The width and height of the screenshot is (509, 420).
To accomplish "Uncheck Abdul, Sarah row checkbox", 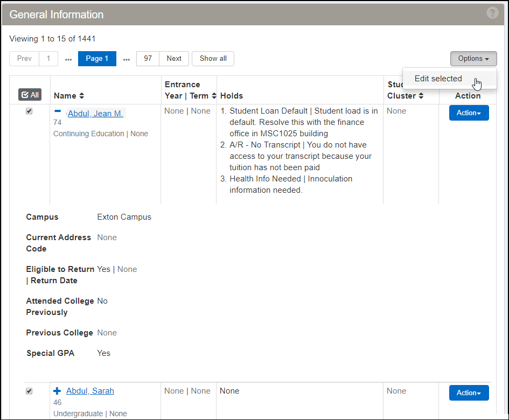I will pos(29,391).
